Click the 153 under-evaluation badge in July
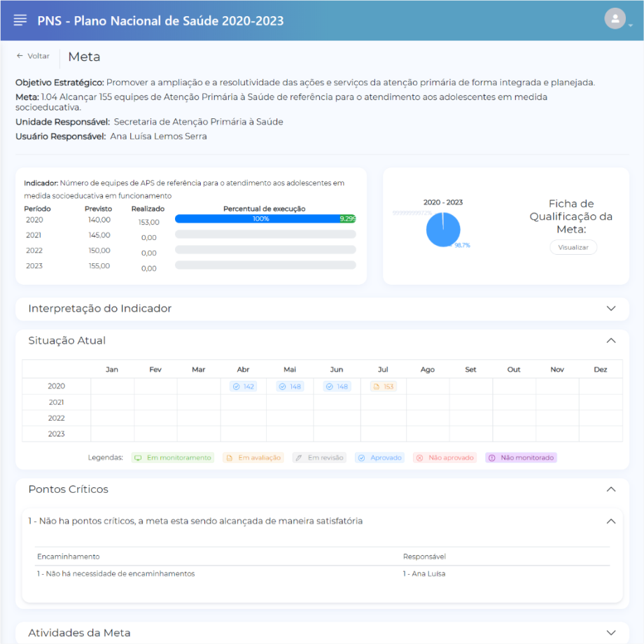 [384, 386]
